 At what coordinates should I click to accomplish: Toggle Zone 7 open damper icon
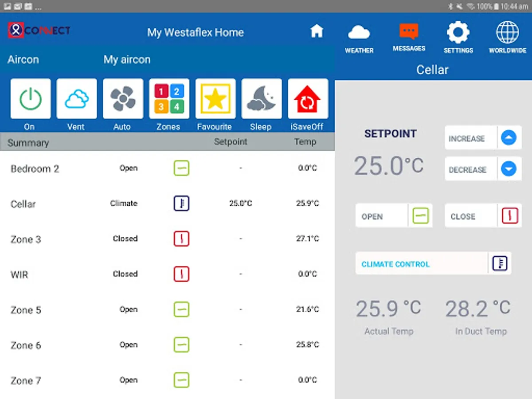[x=181, y=380]
